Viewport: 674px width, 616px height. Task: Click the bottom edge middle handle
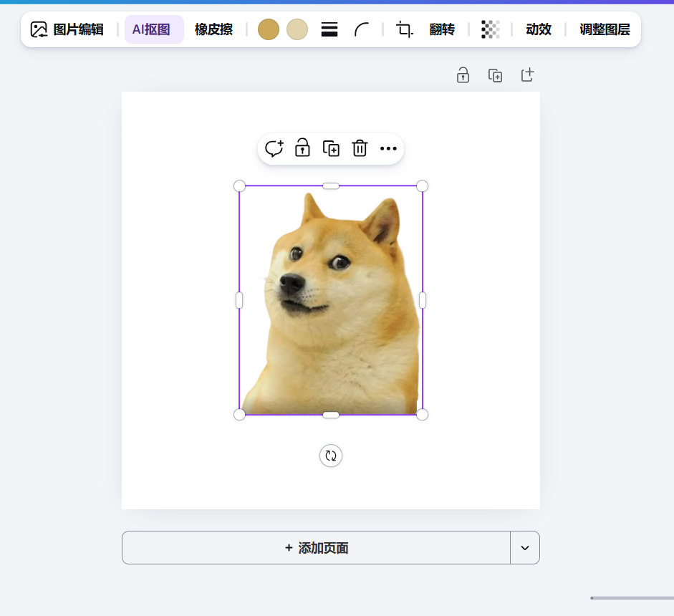331,415
